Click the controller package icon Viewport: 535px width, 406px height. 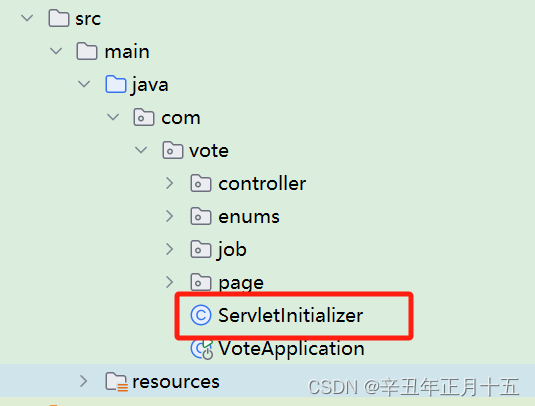201,183
